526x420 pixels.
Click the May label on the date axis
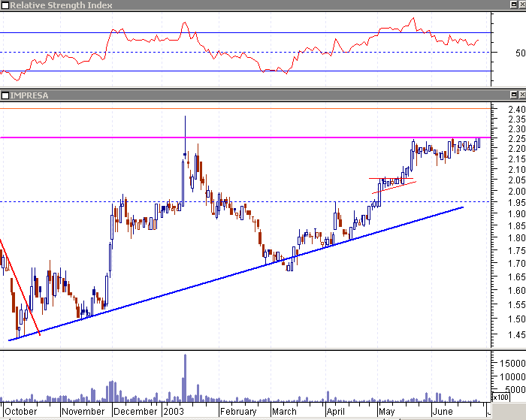[386, 411]
